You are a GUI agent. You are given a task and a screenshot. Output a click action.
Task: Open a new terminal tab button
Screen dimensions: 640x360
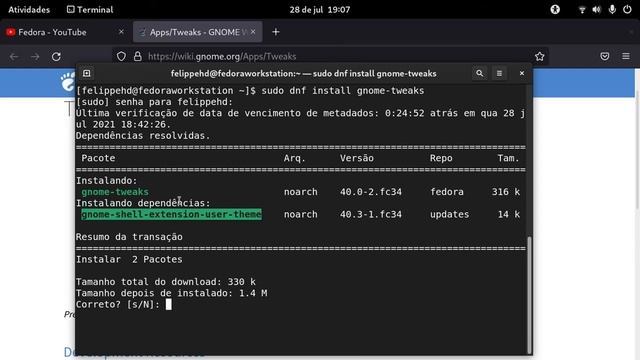(87, 73)
